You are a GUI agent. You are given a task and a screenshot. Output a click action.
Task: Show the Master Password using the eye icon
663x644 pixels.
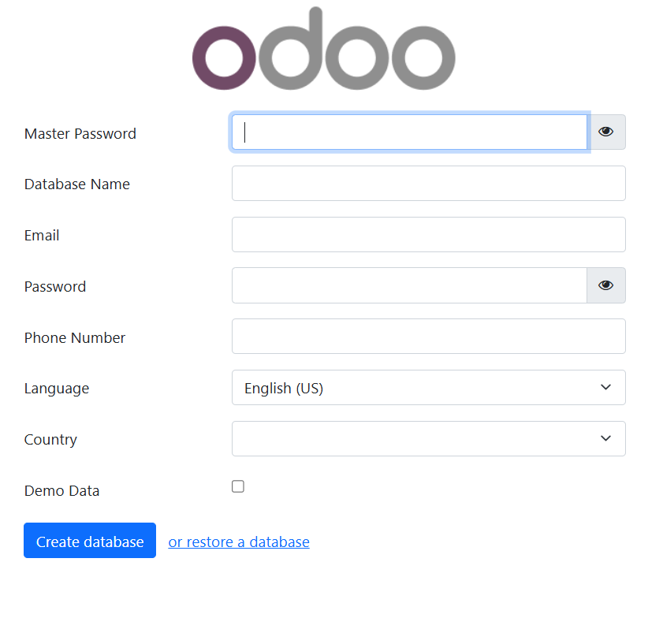click(605, 132)
